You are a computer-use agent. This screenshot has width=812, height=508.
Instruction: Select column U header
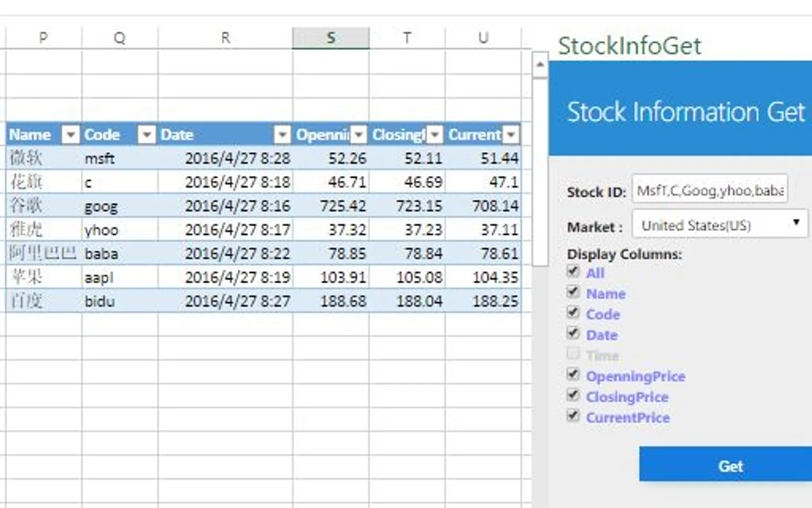483,38
